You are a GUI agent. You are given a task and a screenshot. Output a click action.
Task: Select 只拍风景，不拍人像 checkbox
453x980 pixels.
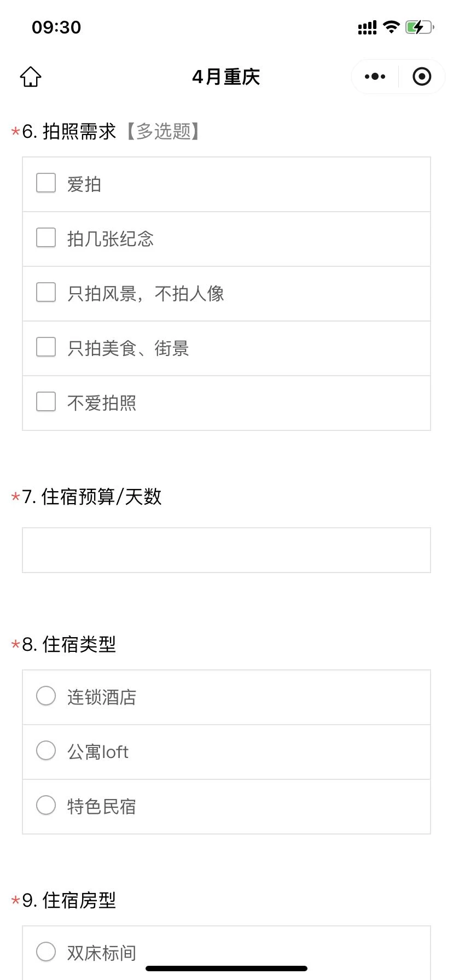click(46, 293)
